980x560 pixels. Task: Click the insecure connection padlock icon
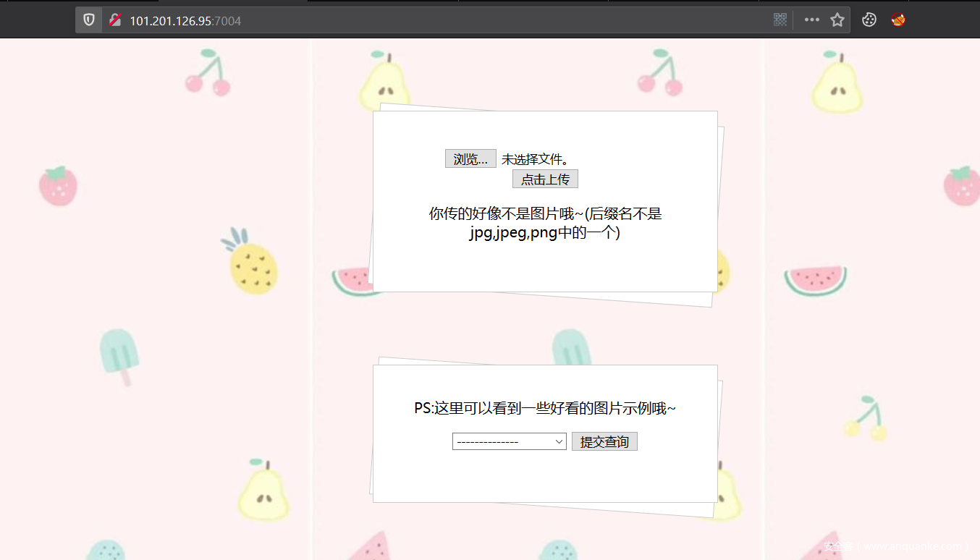(114, 20)
